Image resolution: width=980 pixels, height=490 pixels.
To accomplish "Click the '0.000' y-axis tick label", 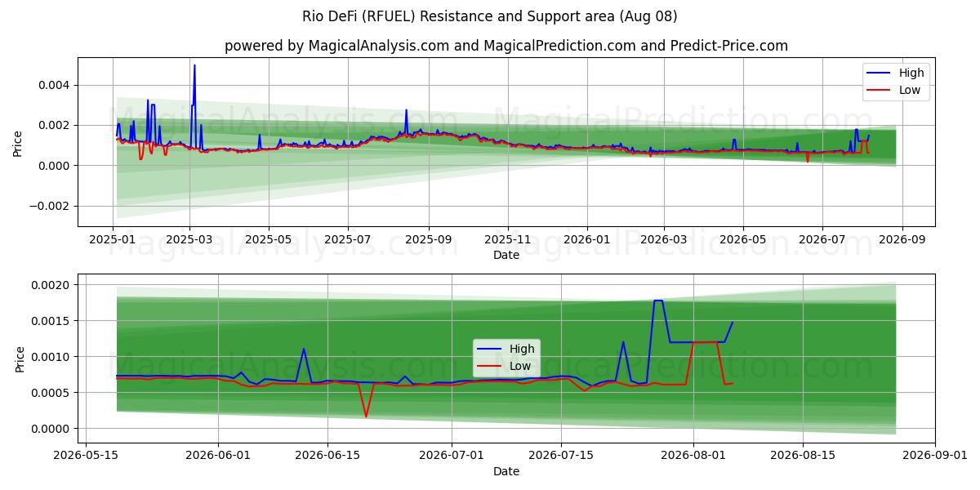I will click(x=56, y=166).
